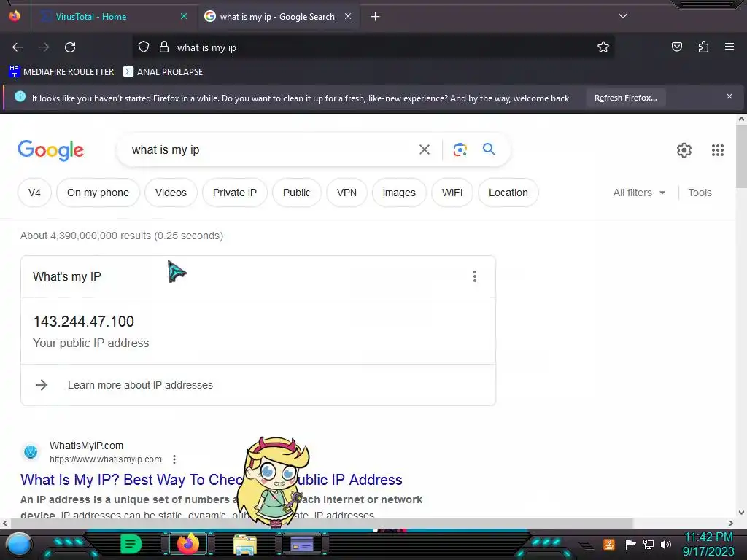The height and width of the screenshot is (560, 747).
Task: Apply the Private IP filter chip
Action: point(235,192)
